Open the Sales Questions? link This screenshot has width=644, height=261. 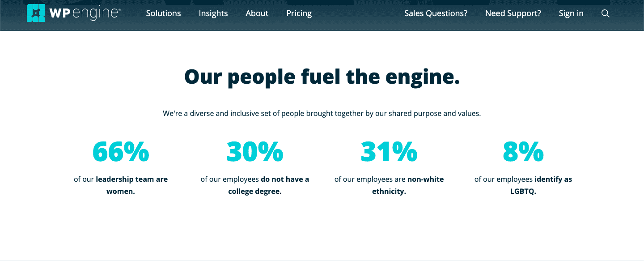pos(436,13)
